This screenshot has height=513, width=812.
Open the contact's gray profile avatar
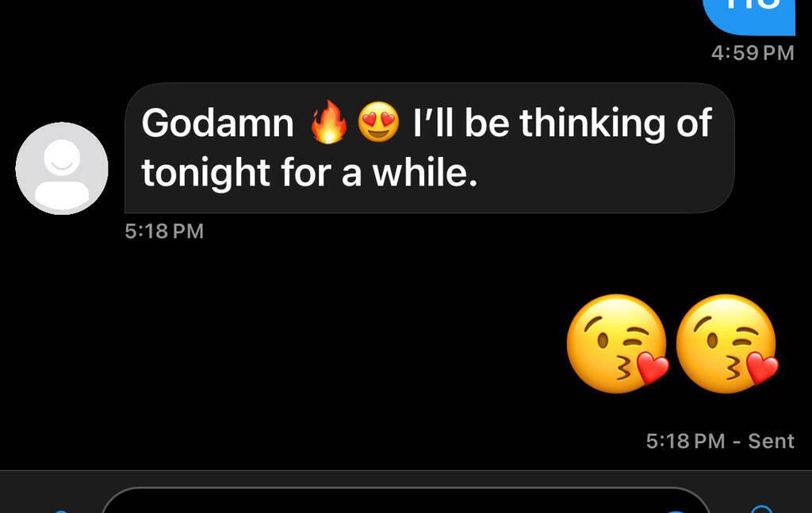62,168
